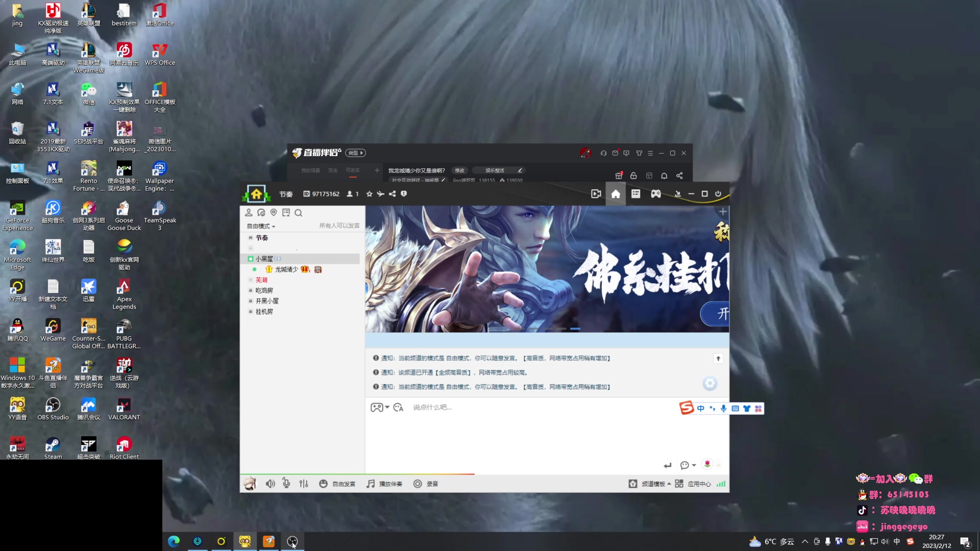Open the speech bubble dropdown near send
Viewport: 980px width, 551px height.
(688, 465)
